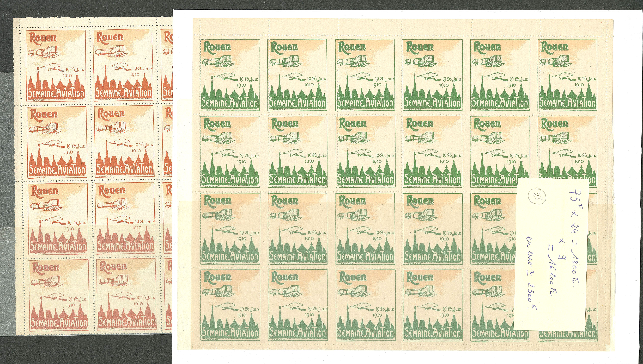
Task: Click the second green stamp in the second row
Action: tap(297, 152)
